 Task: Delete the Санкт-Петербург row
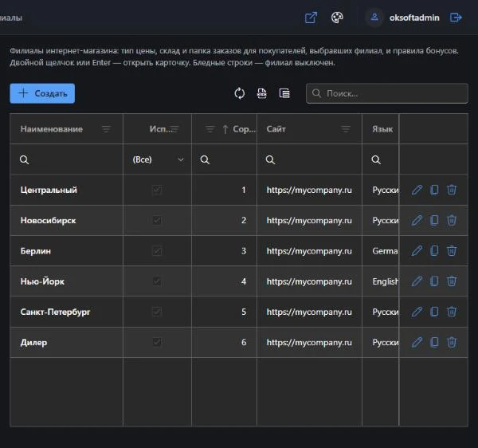pyautogui.click(x=452, y=312)
